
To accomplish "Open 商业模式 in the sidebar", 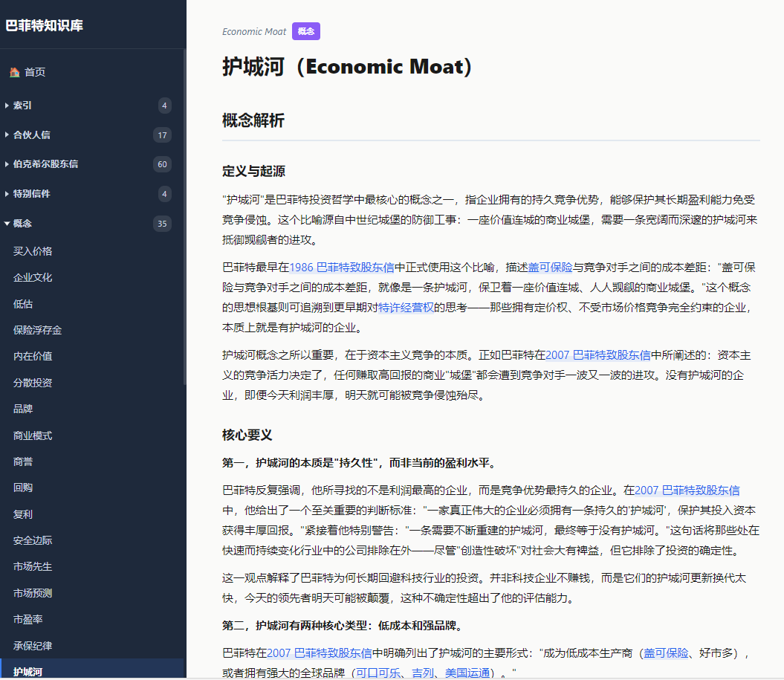I will (x=33, y=435).
